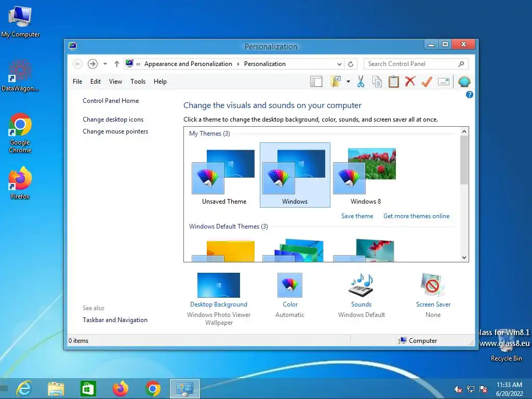The image size is (532, 399).
Task: Open the File menu
Action: [x=77, y=82]
